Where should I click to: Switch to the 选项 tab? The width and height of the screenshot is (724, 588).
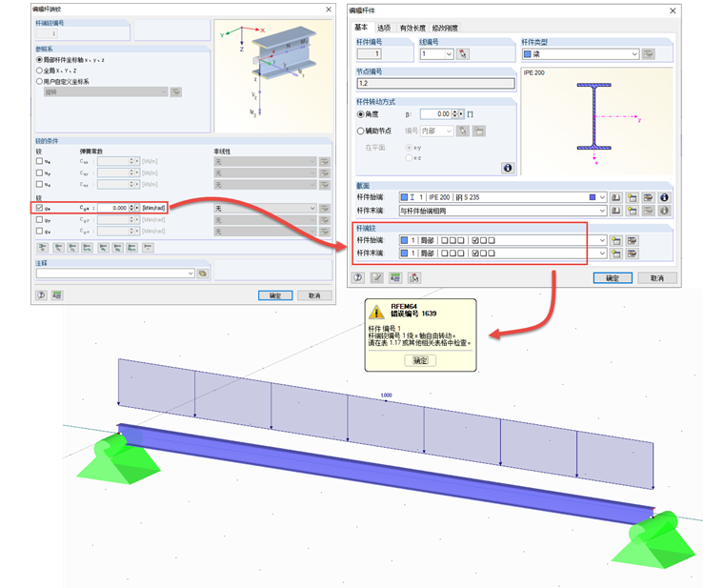click(384, 29)
